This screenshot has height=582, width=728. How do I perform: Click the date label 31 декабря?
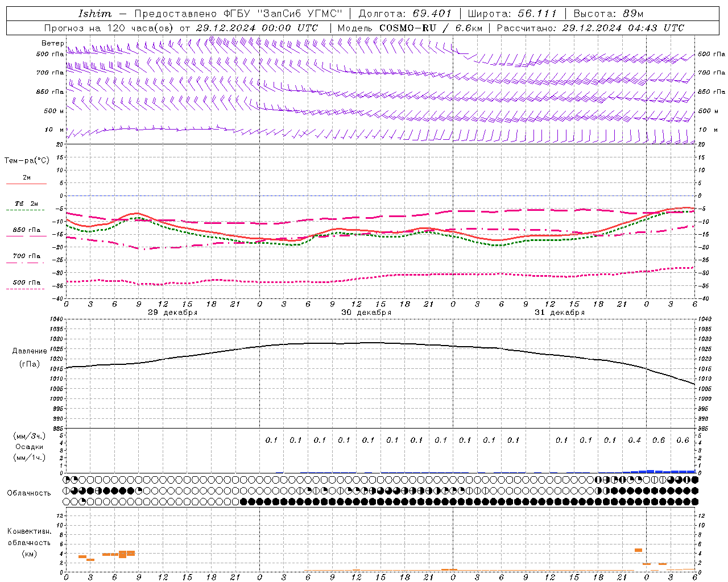pos(560,313)
